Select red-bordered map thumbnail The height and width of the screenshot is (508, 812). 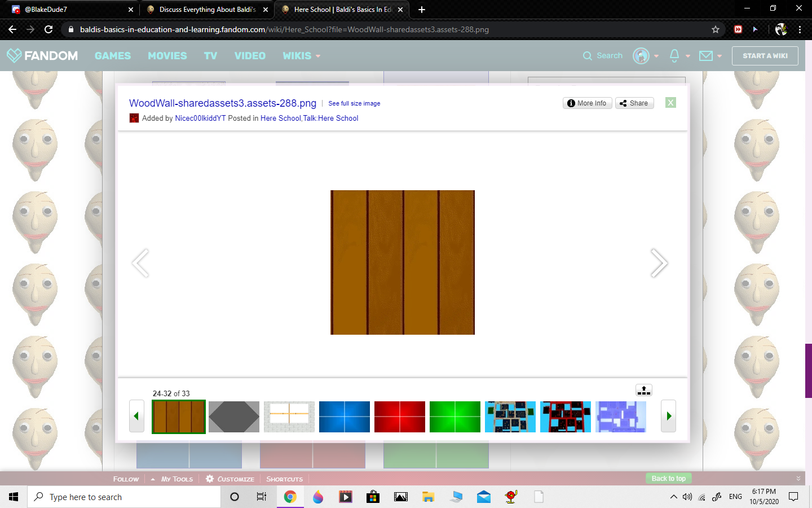coord(566,417)
